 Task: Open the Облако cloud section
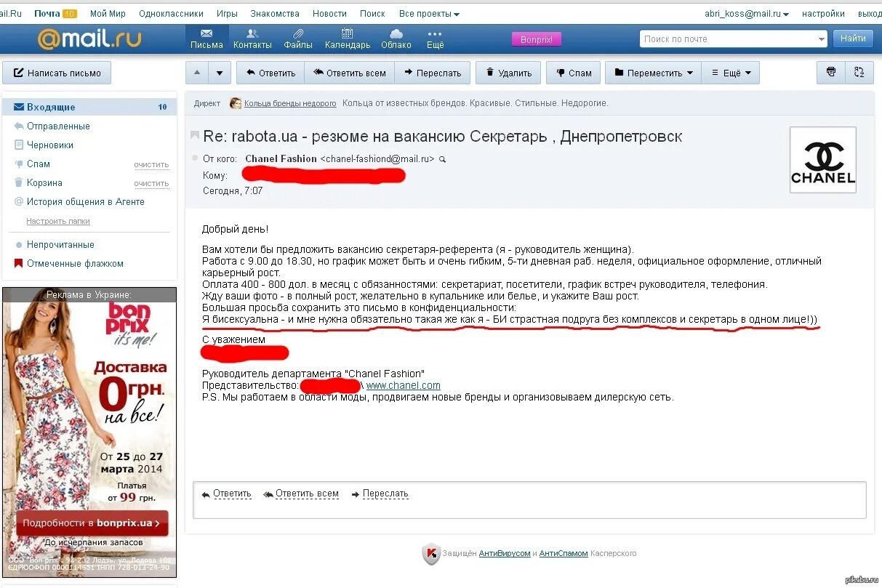(x=396, y=39)
